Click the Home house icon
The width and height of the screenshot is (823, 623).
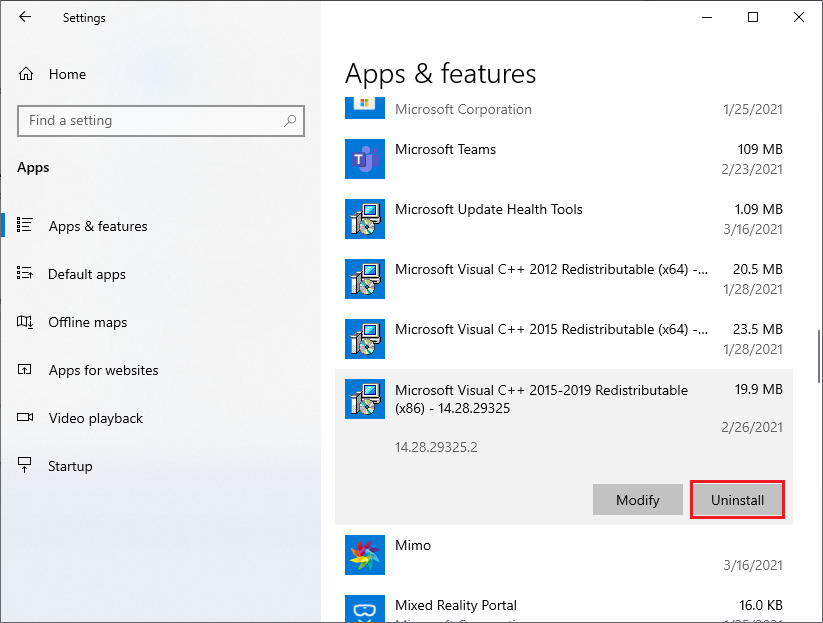pyautogui.click(x=25, y=74)
